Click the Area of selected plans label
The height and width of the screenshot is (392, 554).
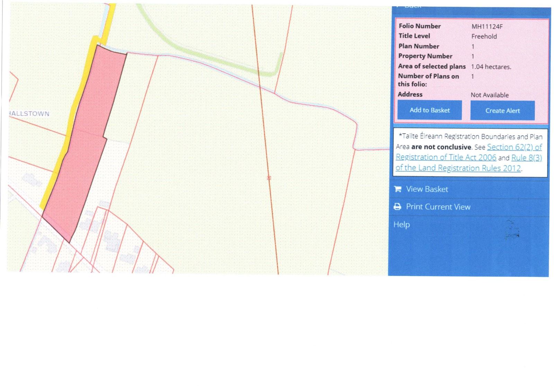pyautogui.click(x=432, y=66)
